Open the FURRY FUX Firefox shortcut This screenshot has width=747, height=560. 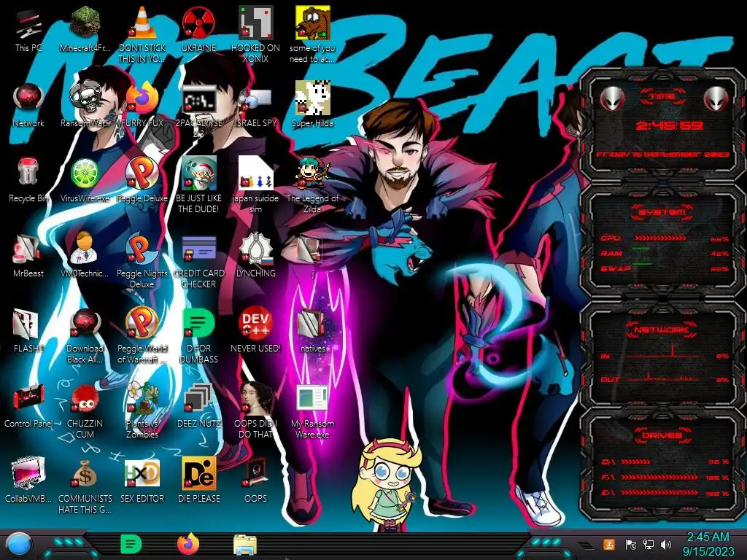pyautogui.click(x=142, y=98)
